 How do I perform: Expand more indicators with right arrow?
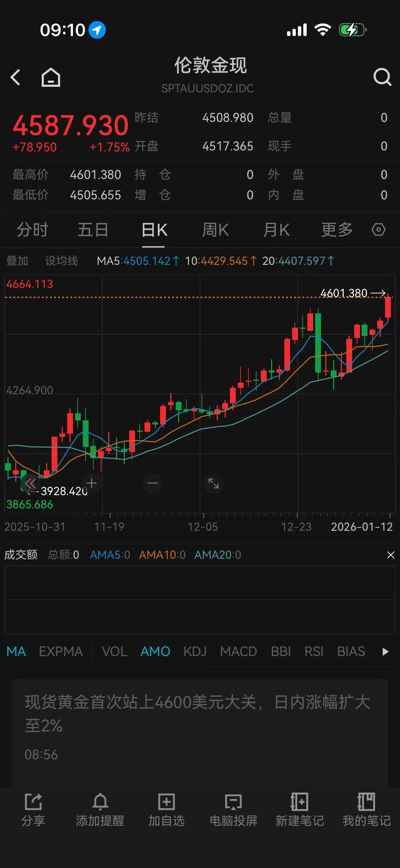pyautogui.click(x=385, y=652)
